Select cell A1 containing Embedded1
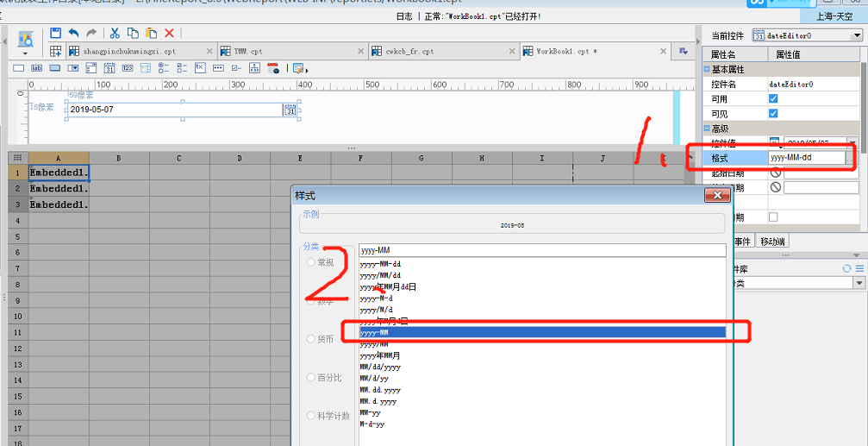Screen dimensions: 868x446 59,173
